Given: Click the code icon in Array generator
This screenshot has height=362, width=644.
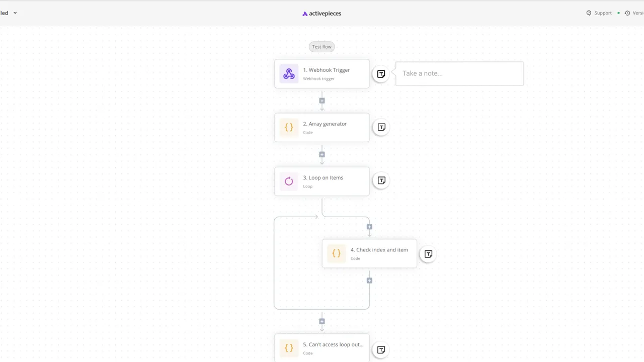Looking at the screenshot, I should pos(289,127).
